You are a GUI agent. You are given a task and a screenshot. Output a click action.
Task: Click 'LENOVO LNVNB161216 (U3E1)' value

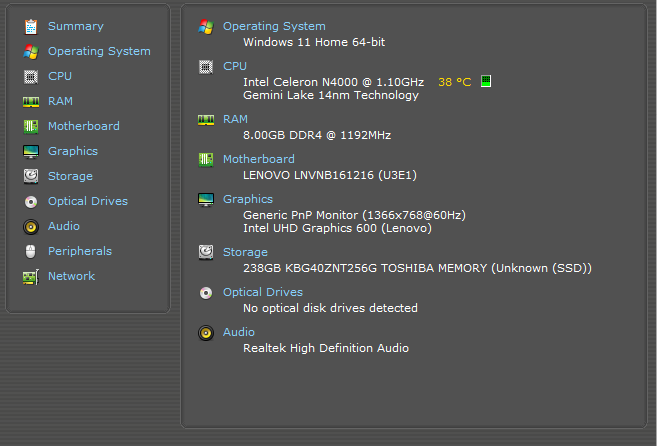[330, 175]
